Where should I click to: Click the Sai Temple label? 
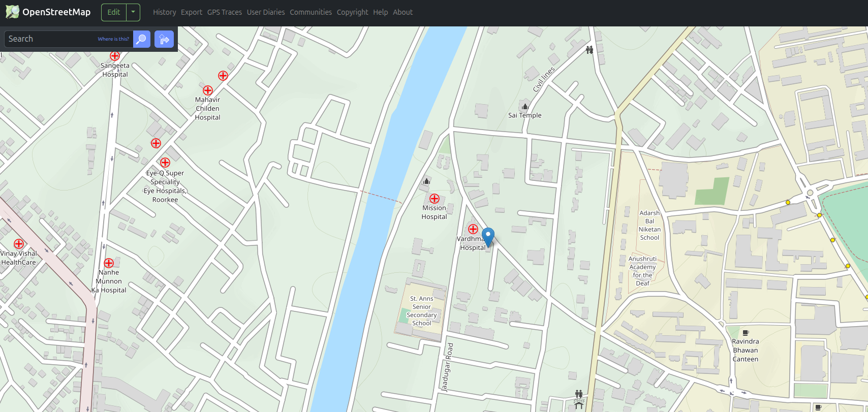coord(525,115)
